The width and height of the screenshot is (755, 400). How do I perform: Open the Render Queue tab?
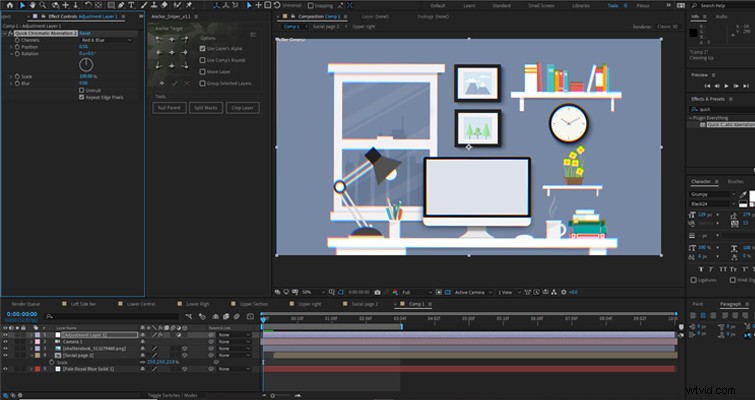click(x=26, y=304)
